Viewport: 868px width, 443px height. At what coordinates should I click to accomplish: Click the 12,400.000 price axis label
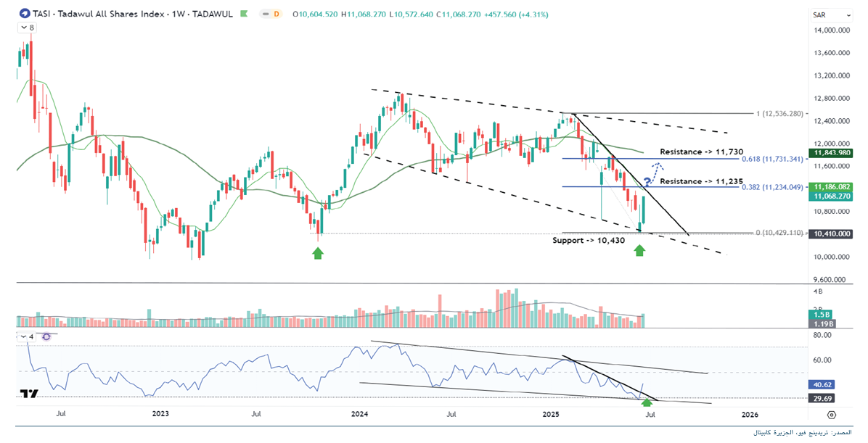pos(832,121)
